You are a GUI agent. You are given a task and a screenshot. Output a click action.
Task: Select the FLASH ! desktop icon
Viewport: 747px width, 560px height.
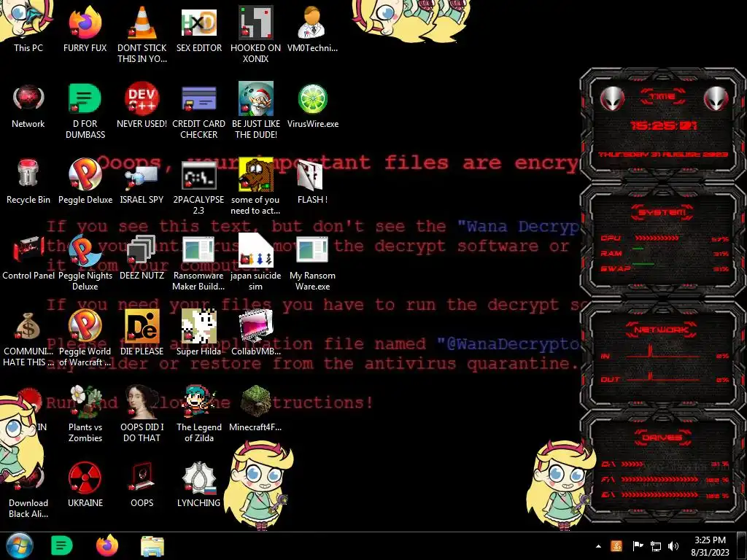point(312,181)
